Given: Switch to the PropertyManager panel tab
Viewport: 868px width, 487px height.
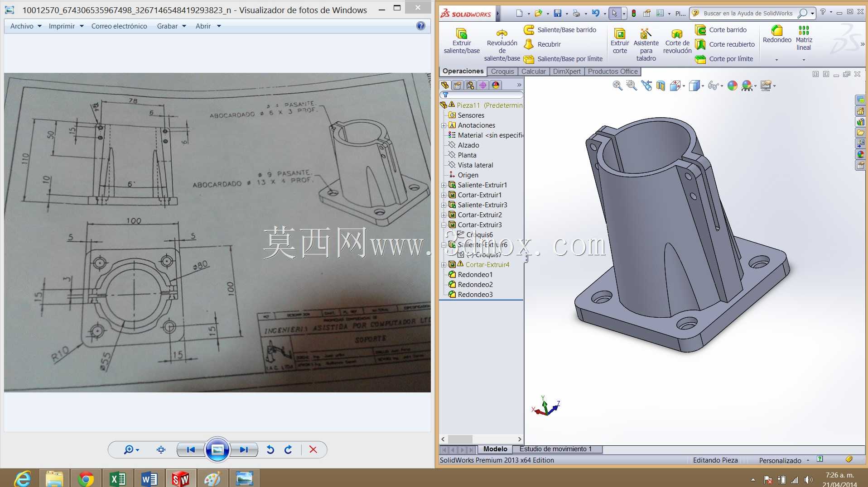Looking at the screenshot, I should (458, 85).
